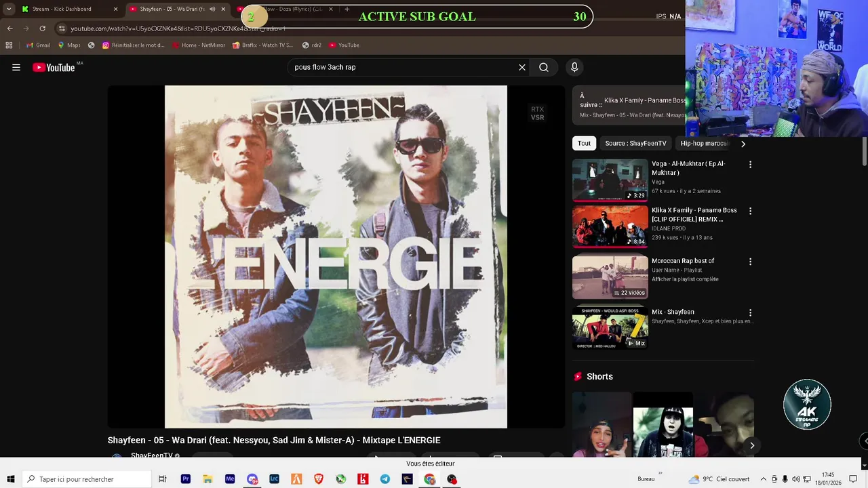This screenshot has height=488, width=868.
Task: Open Brave browser from taskbar
Action: tap(319, 479)
